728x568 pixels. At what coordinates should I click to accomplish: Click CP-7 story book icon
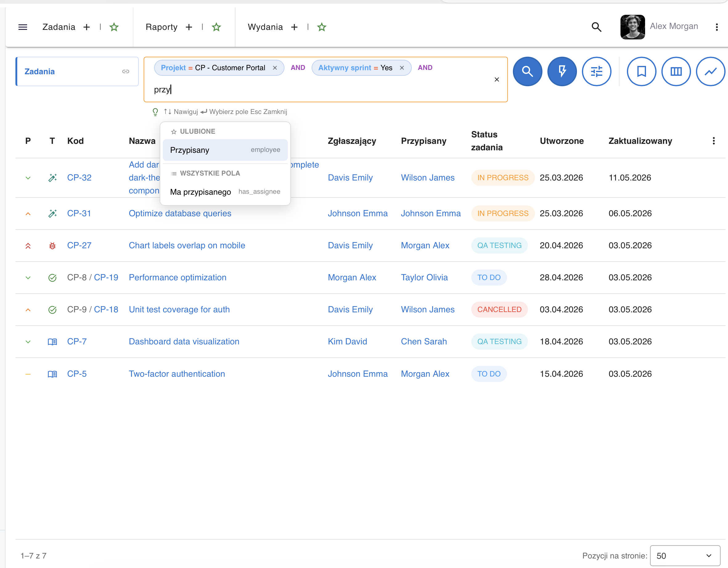tap(52, 342)
